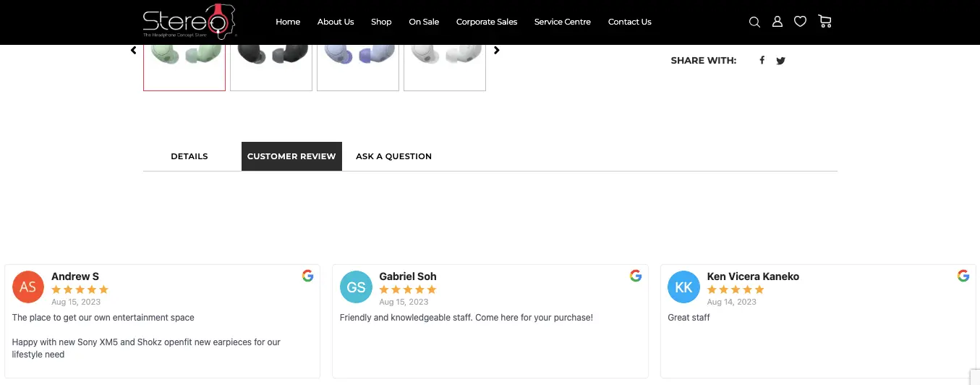
Task: Click previous thumbnail arrow
Action: coord(133,51)
